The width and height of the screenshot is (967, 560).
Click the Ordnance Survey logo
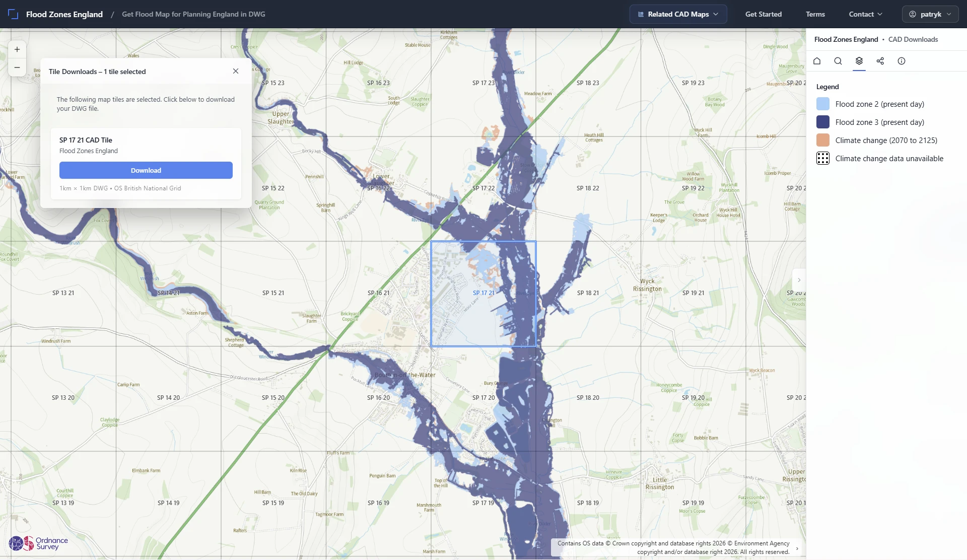(x=38, y=543)
